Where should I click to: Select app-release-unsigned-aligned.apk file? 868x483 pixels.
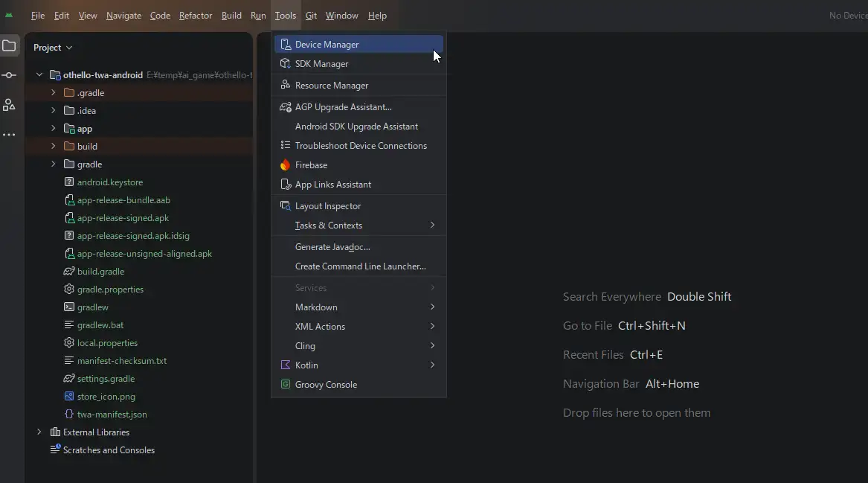(x=144, y=254)
